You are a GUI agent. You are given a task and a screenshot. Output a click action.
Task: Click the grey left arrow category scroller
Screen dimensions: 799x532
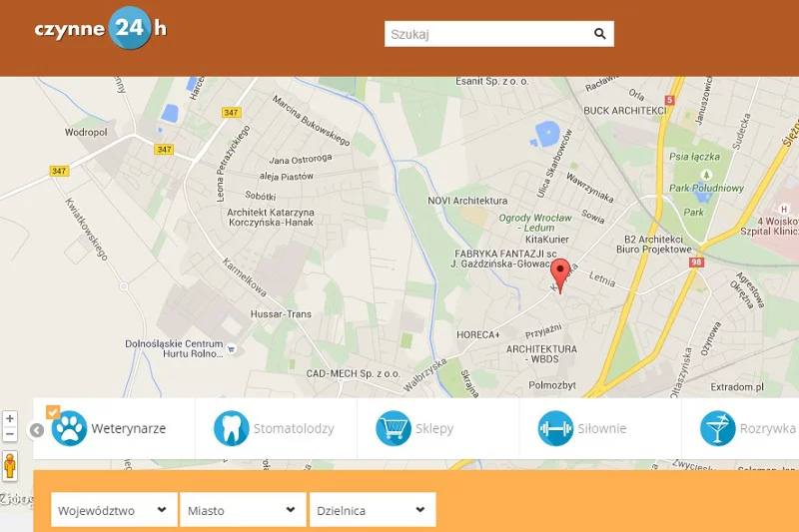(x=37, y=430)
